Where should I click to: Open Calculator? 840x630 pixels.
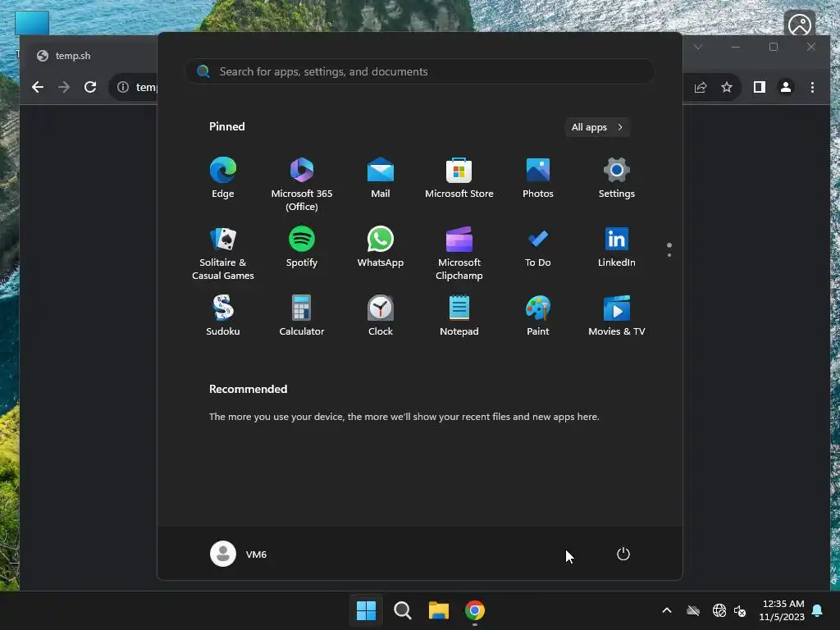coord(302,316)
